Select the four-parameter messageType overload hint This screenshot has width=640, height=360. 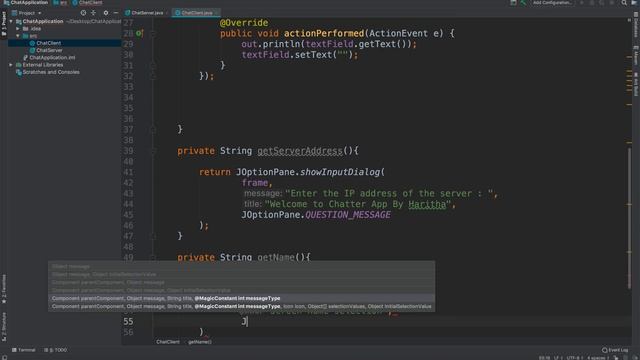pyautogui.click(x=241, y=298)
